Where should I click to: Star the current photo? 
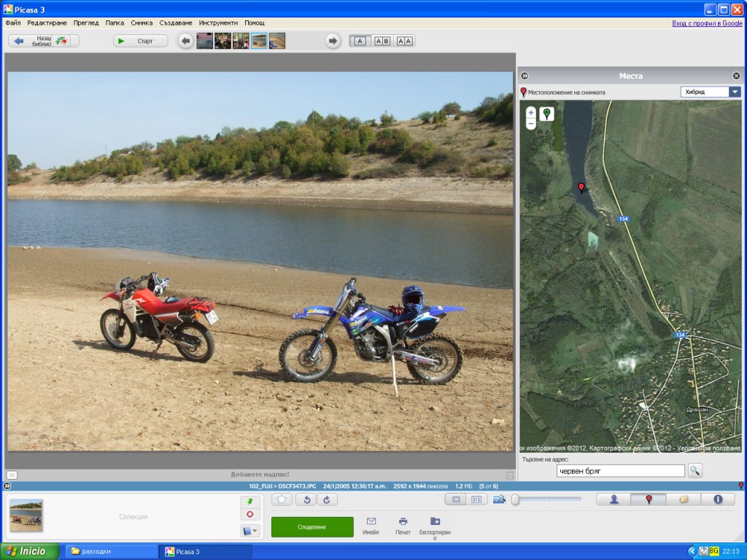click(282, 499)
